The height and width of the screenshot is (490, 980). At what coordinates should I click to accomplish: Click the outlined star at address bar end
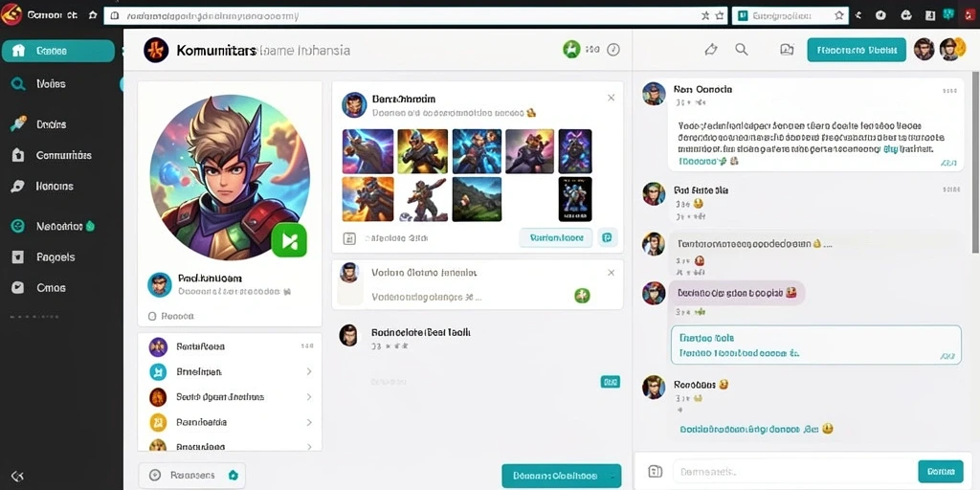[x=720, y=15]
